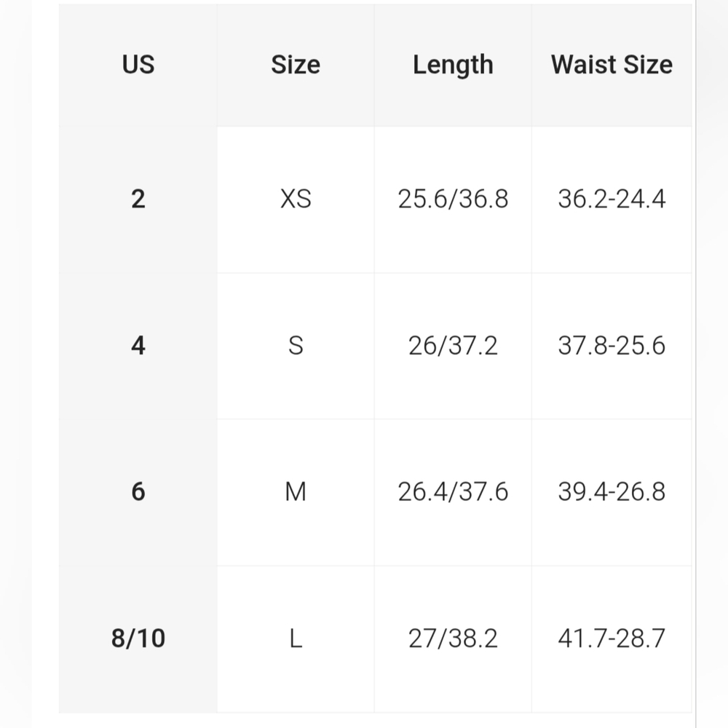Select the 26/37.2 length value
This screenshot has height=728, width=728.
tap(453, 345)
